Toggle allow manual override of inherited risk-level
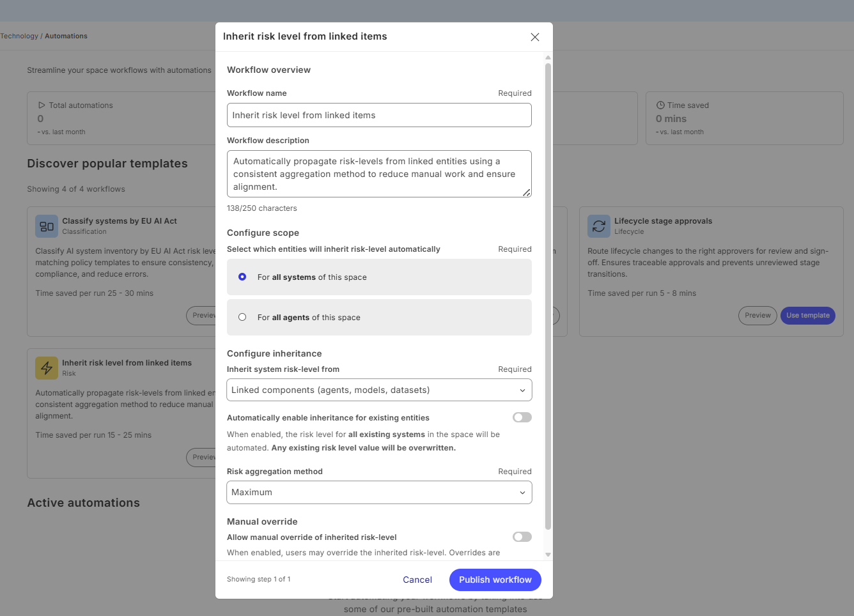This screenshot has height=616, width=854. (522, 537)
